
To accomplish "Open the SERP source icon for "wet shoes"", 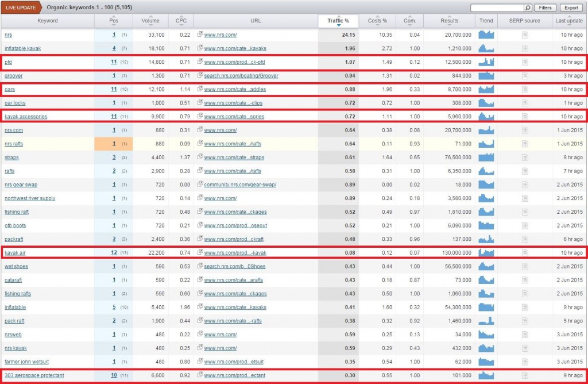I will (x=524, y=266).
